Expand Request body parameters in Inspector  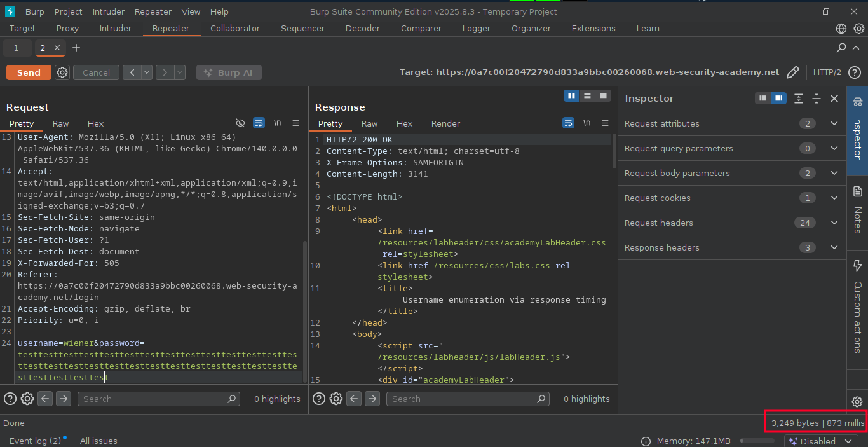tap(834, 173)
